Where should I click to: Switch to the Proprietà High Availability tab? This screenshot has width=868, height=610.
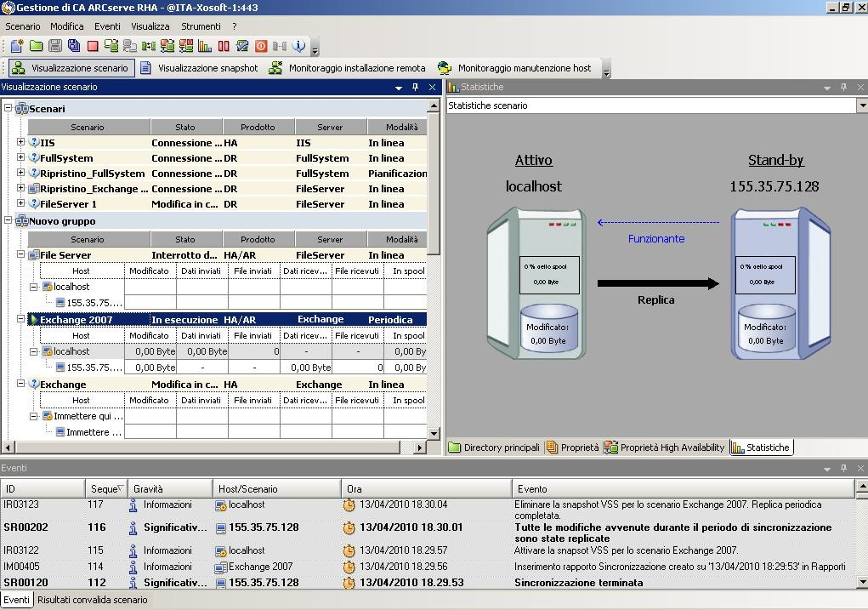point(665,448)
